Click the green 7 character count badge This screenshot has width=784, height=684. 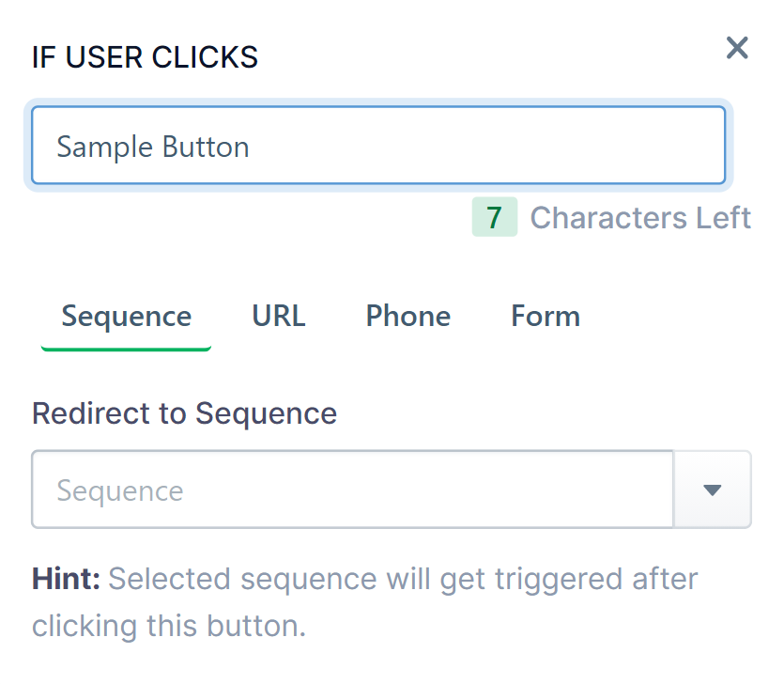click(494, 218)
